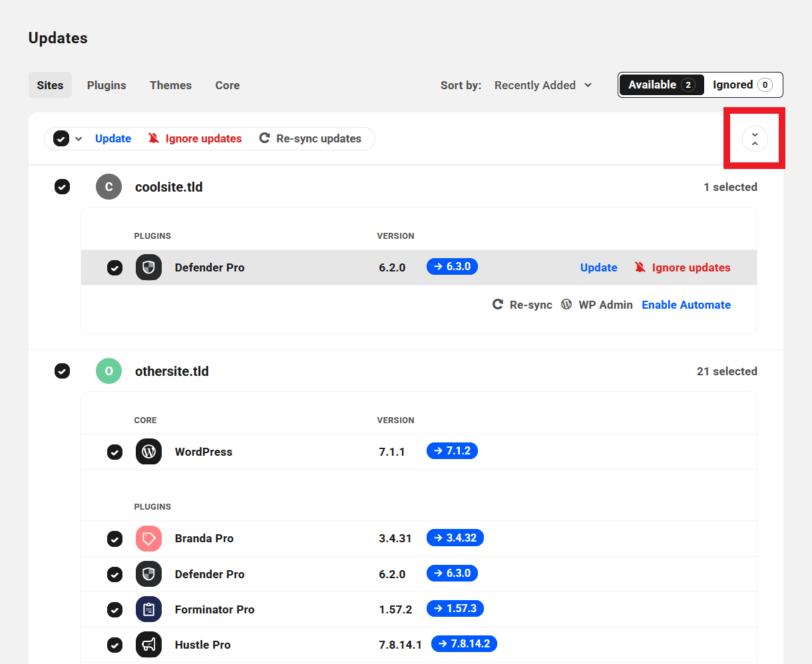Screen dimensions: 812x664
Task: Open the Sort by Recently Added dropdown
Action: (543, 85)
